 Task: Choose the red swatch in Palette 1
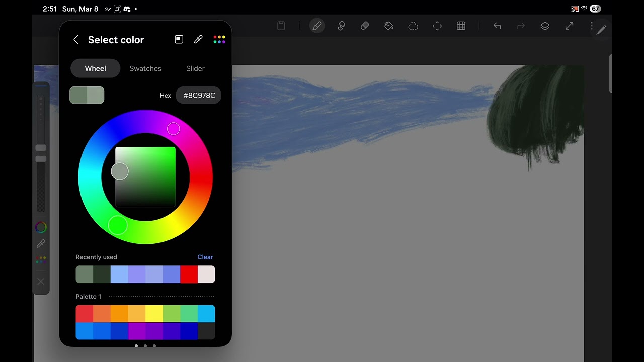coord(84,314)
